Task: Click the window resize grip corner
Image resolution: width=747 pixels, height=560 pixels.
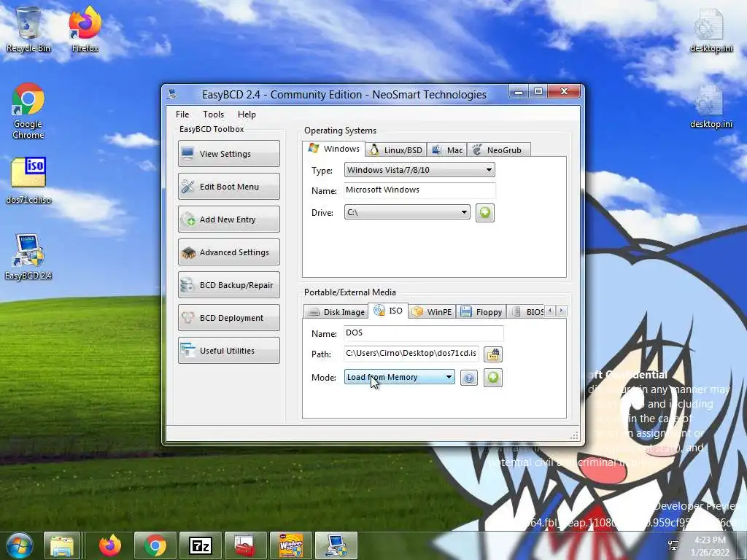Action: [575, 436]
